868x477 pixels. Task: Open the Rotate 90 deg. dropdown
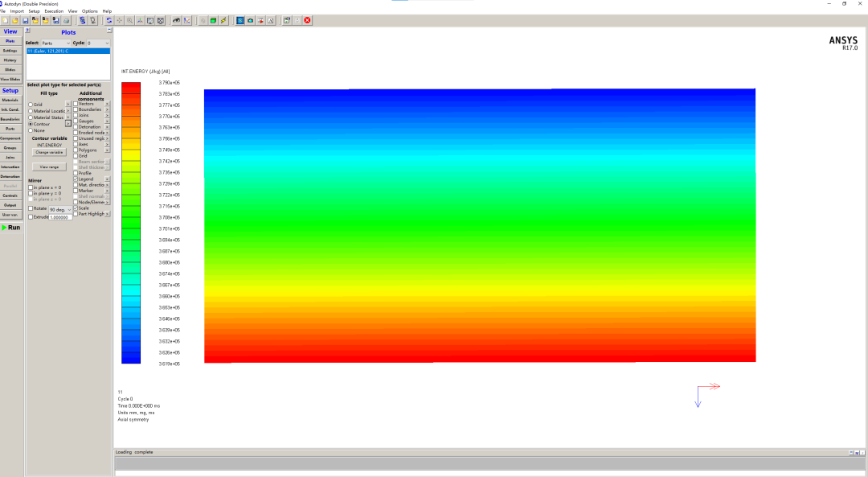tap(60, 210)
